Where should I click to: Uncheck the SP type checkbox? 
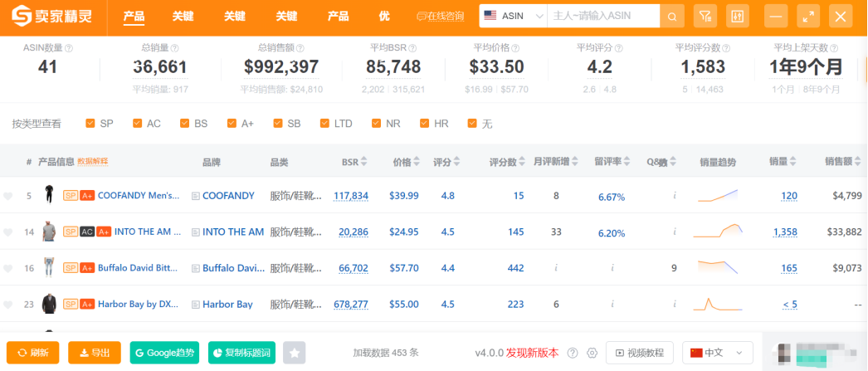(90, 124)
